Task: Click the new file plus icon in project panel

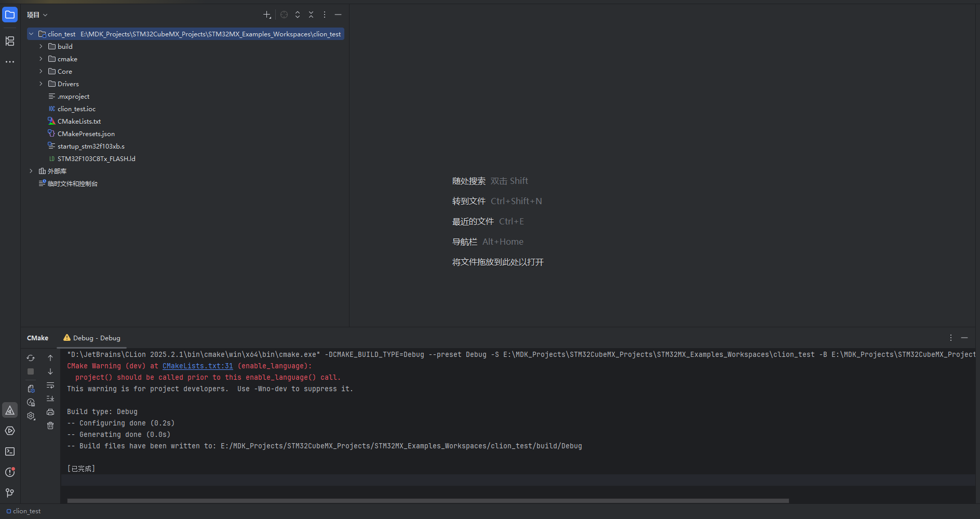Action: (267, 15)
